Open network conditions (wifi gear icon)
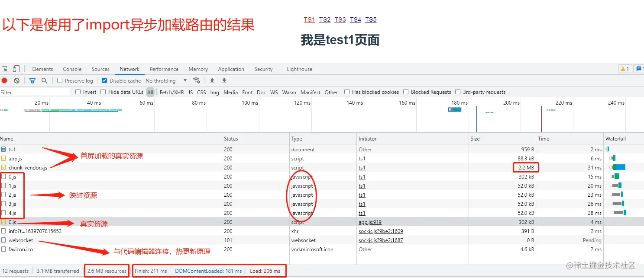The image size is (644, 278). pos(197,80)
